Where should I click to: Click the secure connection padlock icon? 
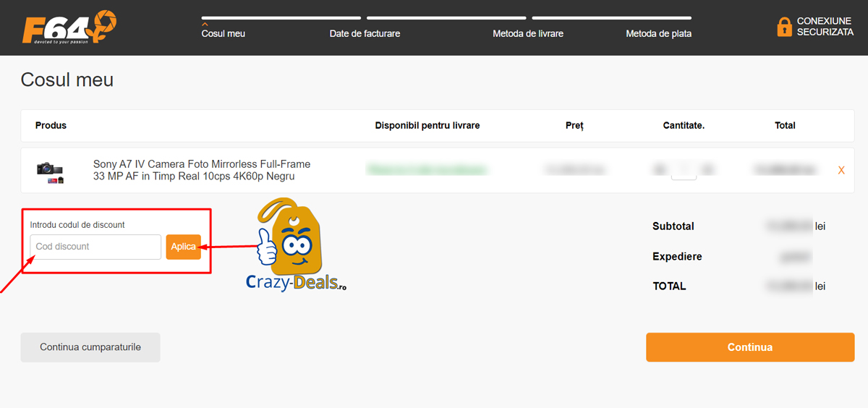784,27
